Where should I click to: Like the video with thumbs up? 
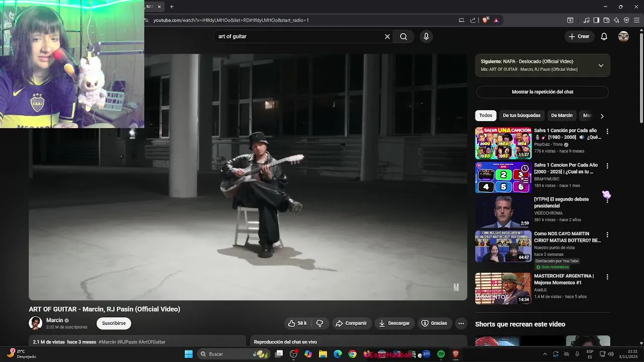click(x=297, y=323)
